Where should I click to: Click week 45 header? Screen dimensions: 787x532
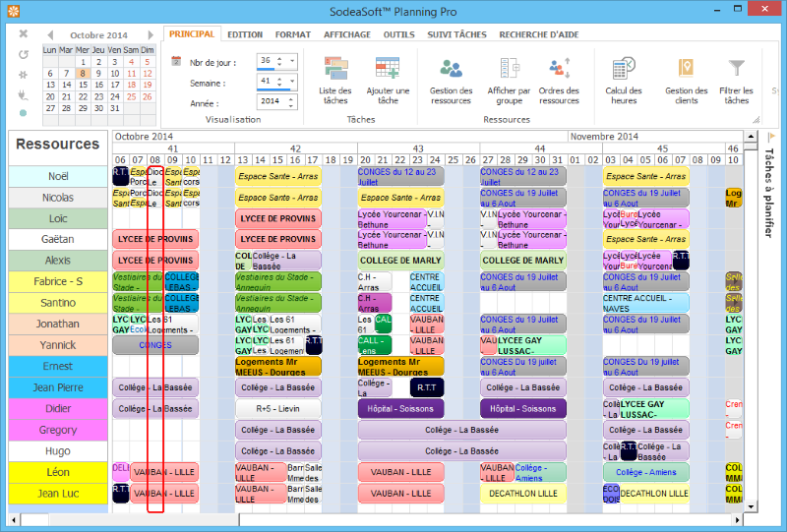point(662,148)
